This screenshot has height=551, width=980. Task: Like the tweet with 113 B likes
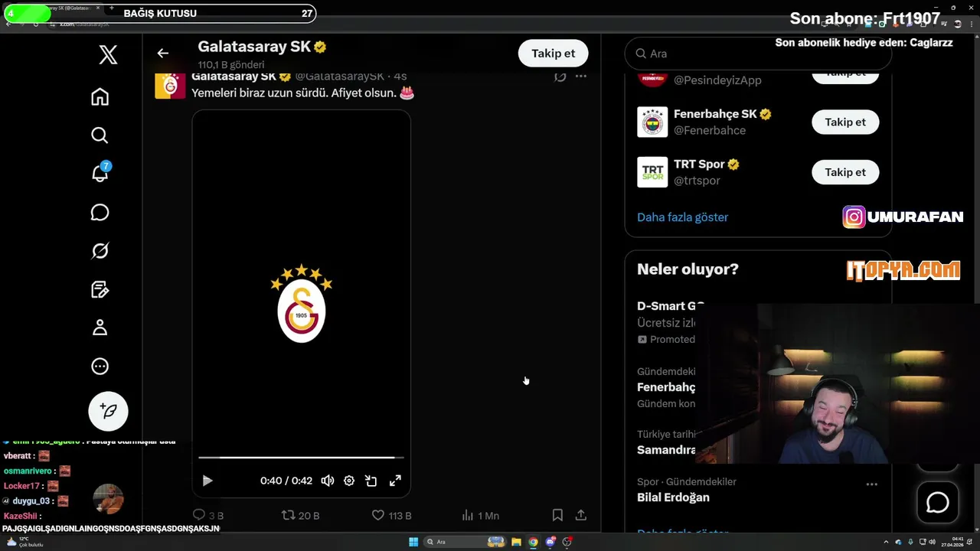coord(391,515)
